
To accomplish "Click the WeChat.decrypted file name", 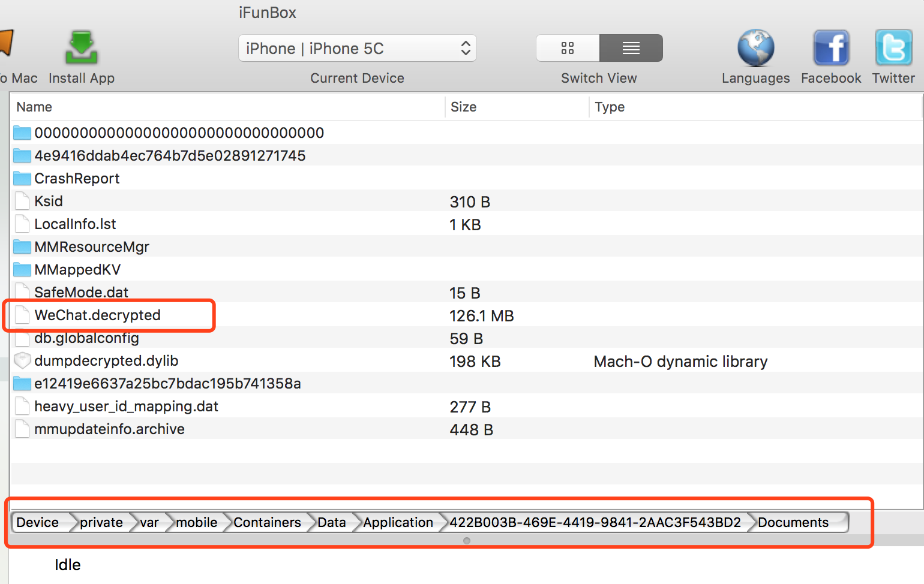I will pyautogui.click(x=97, y=315).
